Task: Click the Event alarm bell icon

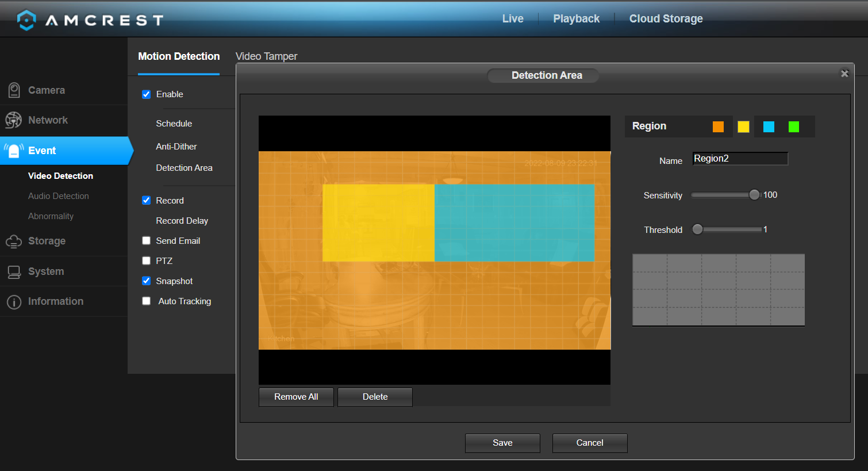Action: point(14,151)
